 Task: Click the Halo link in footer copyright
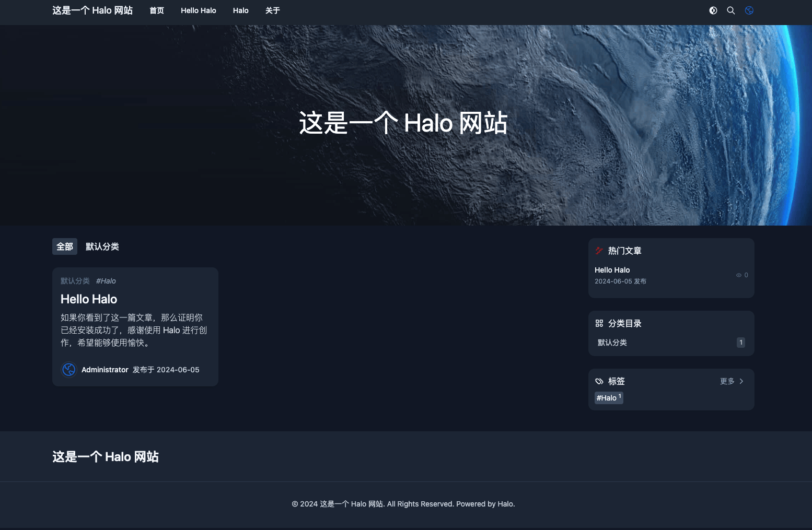(505, 504)
